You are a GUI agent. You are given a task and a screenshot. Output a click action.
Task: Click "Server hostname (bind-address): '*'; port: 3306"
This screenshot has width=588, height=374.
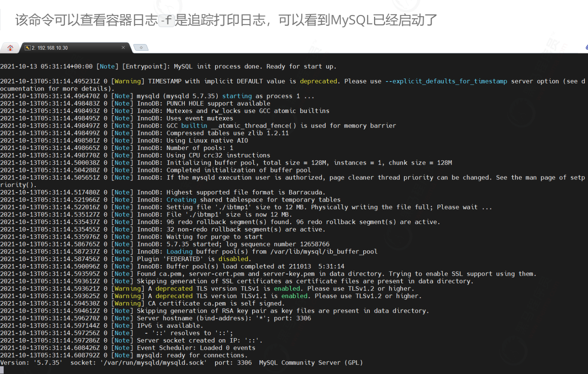click(224, 318)
